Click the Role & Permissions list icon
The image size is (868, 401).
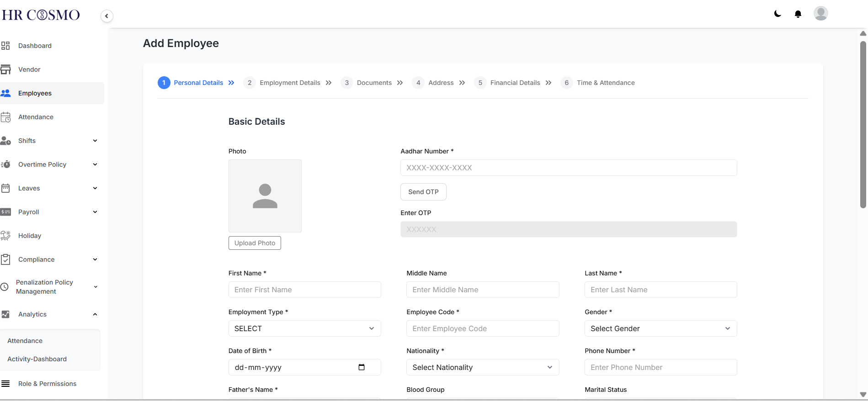pos(5,384)
